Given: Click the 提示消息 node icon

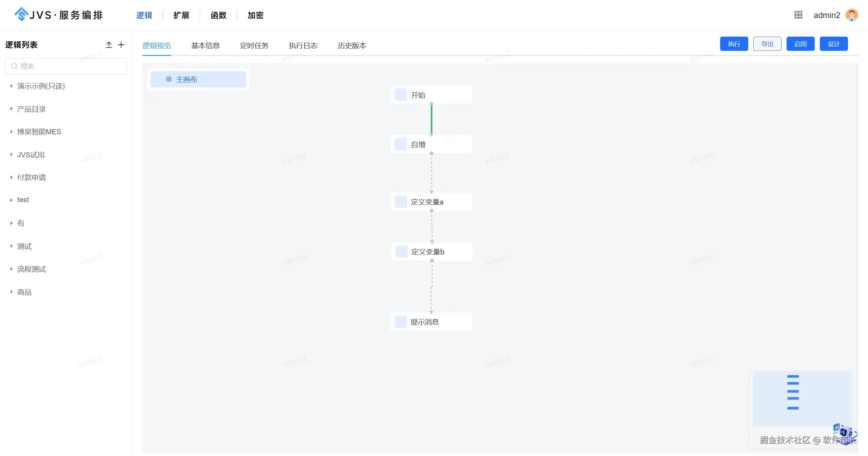Looking at the screenshot, I should pos(400,322).
